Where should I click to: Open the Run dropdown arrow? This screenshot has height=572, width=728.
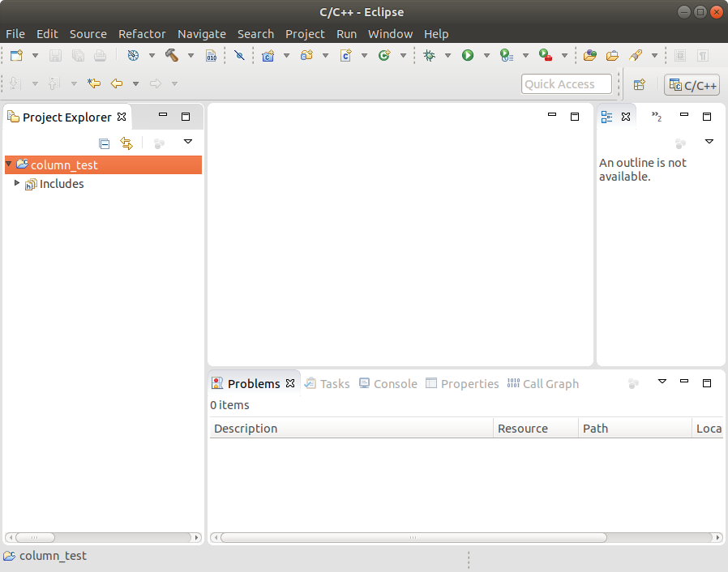[486, 56]
